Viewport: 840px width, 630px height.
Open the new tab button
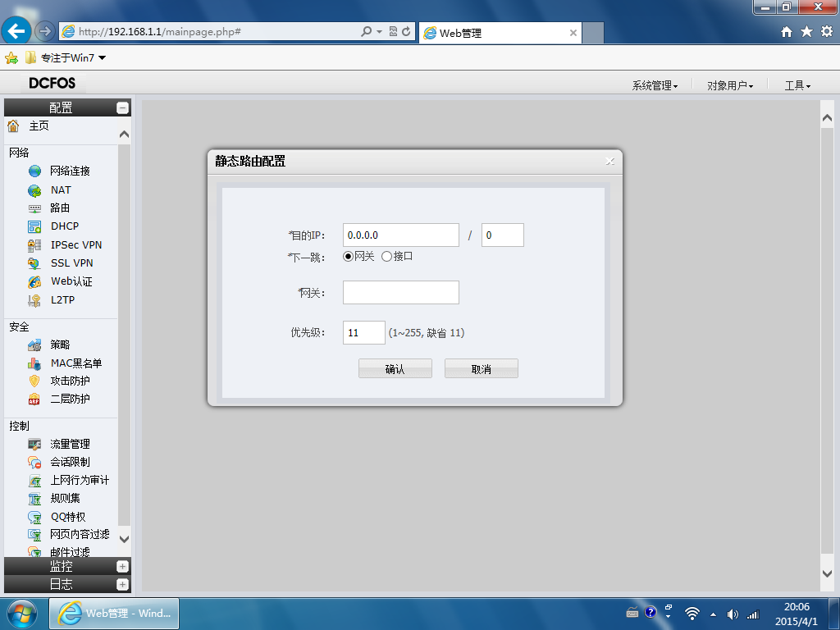(x=593, y=33)
